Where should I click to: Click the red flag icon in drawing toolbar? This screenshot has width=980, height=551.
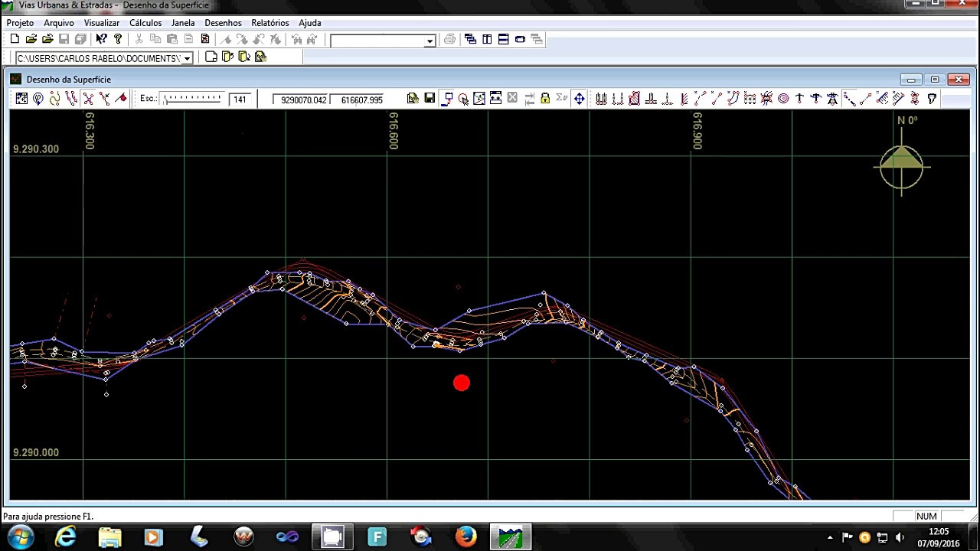point(121,99)
